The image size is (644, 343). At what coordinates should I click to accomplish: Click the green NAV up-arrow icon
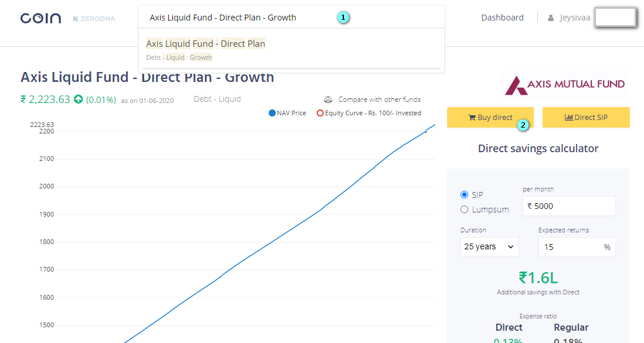[78, 100]
